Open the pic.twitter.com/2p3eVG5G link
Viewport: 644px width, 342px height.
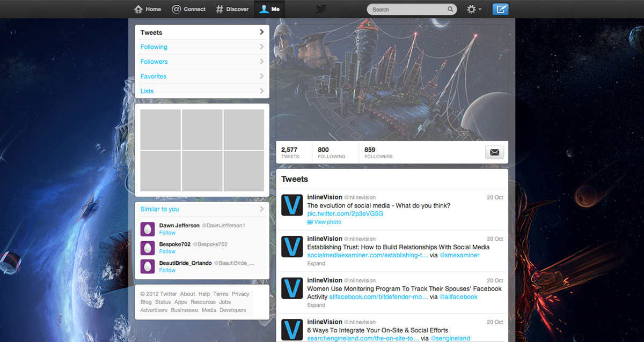(x=345, y=213)
